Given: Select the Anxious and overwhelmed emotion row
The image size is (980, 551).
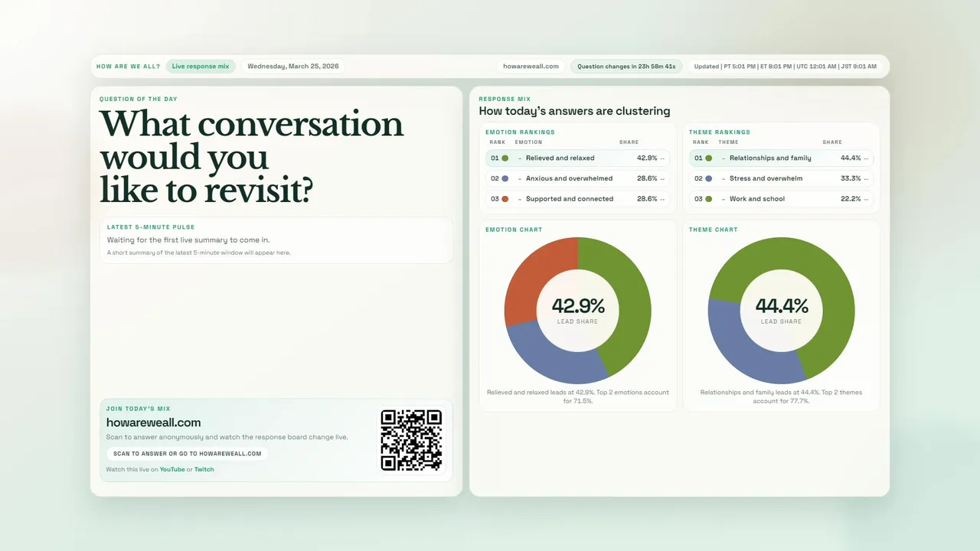Looking at the screenshot, I should pos(577,178).
